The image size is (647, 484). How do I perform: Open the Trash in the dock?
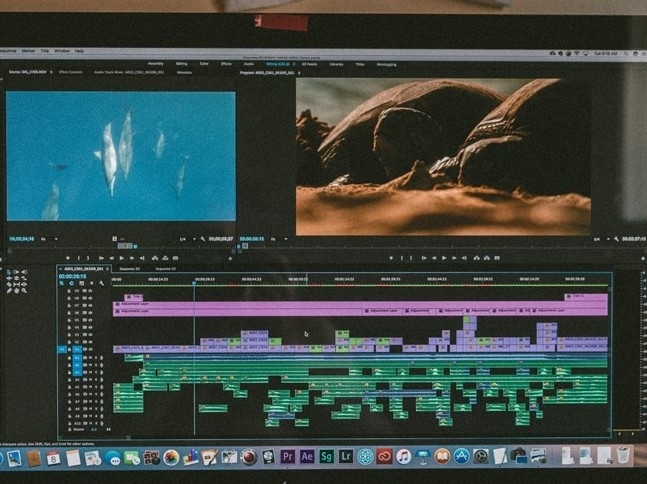point(623,456)
